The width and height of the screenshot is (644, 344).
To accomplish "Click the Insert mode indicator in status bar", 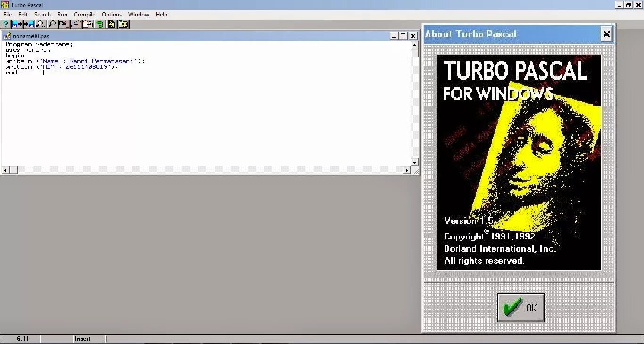I will point(83,339).
